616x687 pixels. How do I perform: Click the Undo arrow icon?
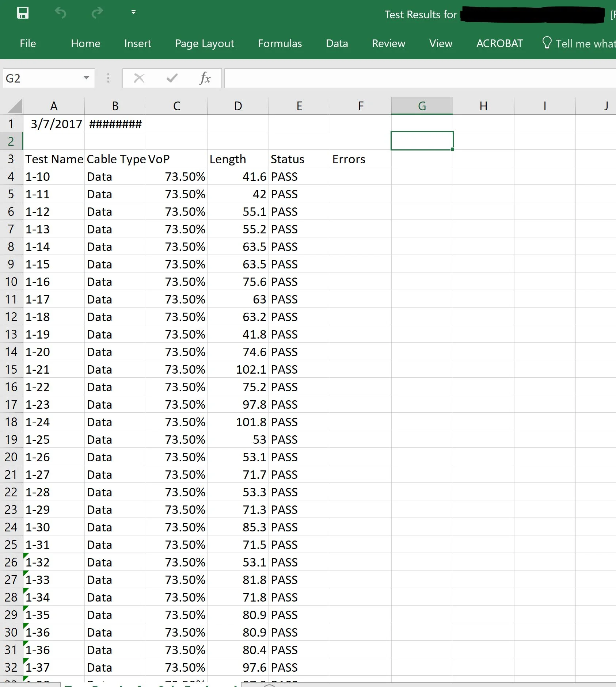coord(61,13)
